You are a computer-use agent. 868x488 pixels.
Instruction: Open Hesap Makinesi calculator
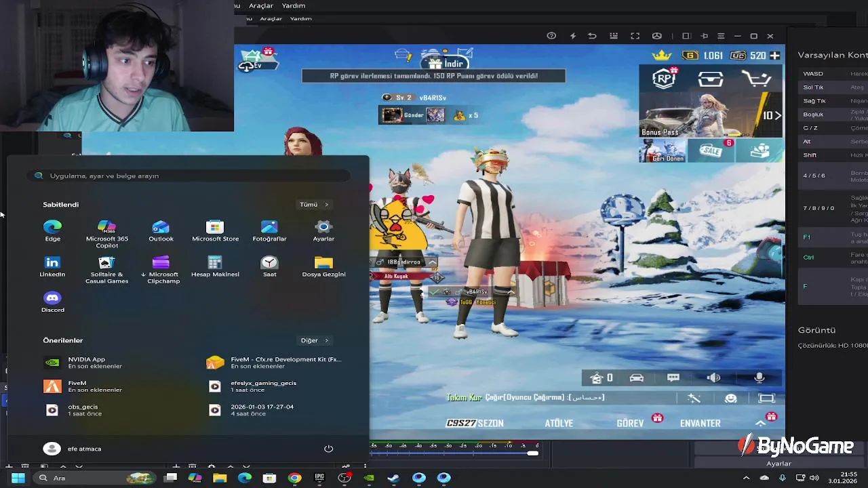(x=215, y=266)
